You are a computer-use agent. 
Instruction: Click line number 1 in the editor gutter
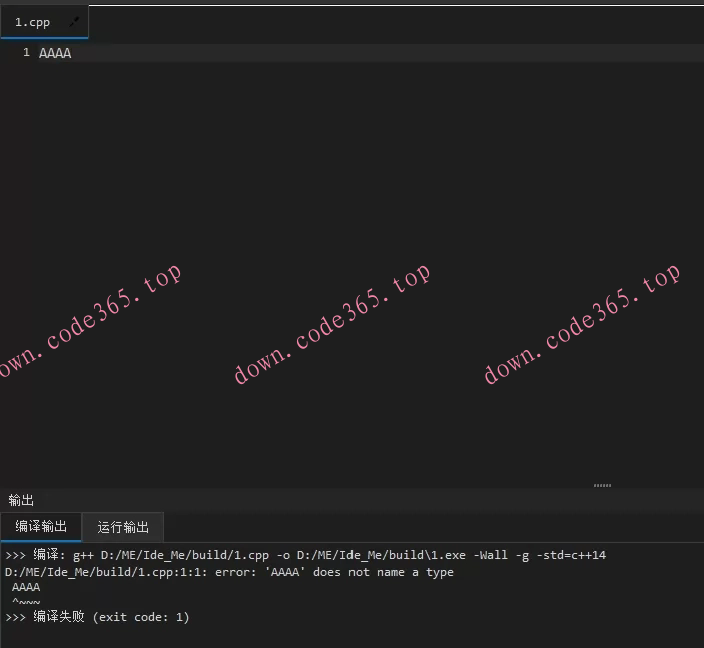point(26,53)
